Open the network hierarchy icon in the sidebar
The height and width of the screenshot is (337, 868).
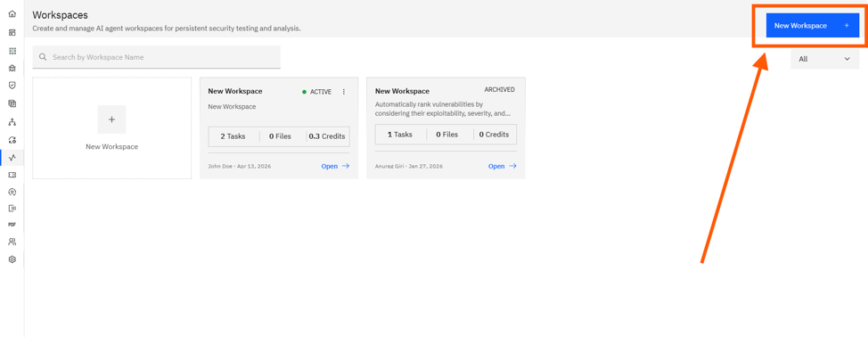pos(12,122)
